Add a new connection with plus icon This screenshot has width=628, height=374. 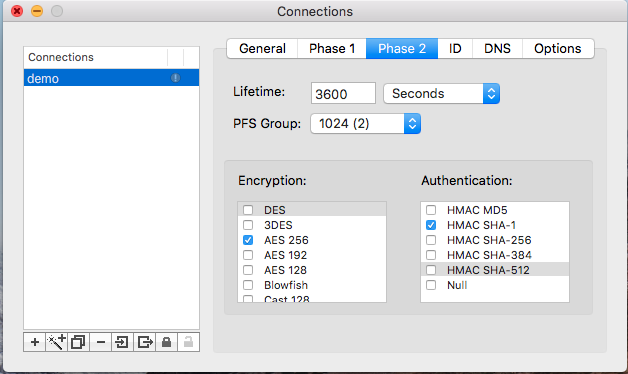pos(35,342)
